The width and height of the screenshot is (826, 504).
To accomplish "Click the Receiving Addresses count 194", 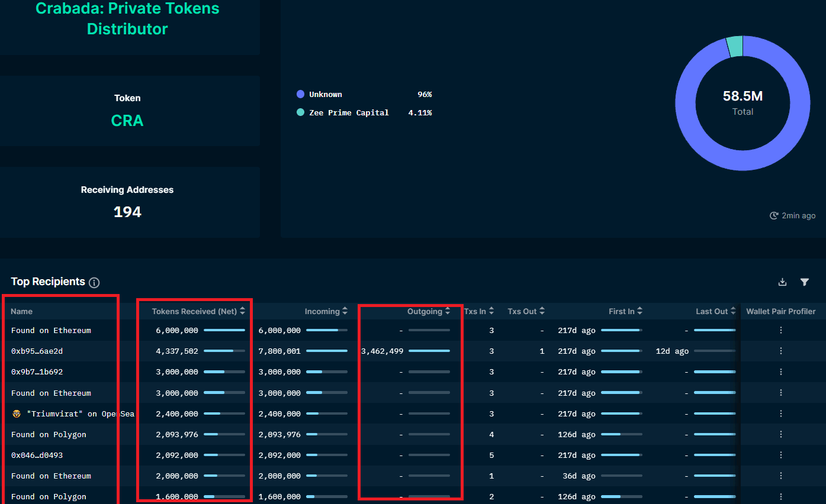I will [127, 212].
